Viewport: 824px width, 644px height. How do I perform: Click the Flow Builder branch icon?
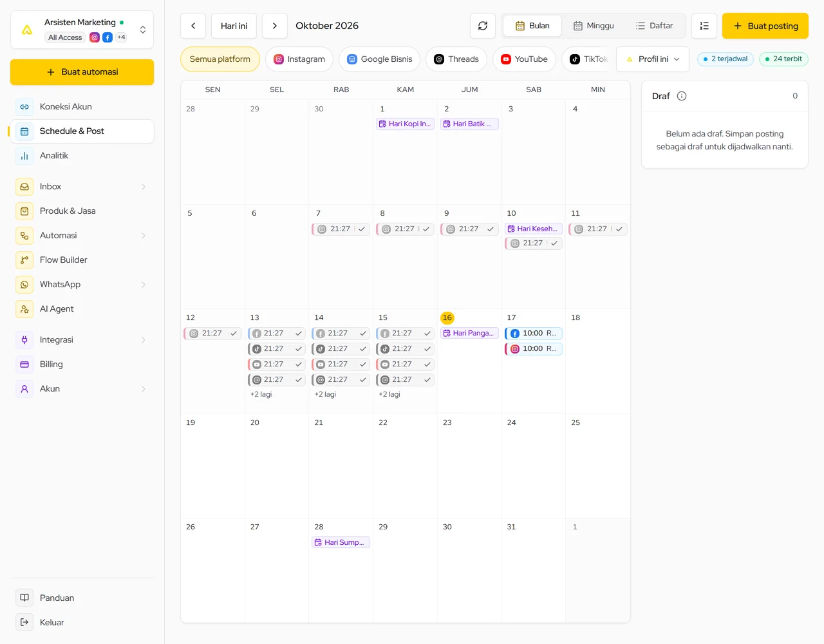click(24, 260)
